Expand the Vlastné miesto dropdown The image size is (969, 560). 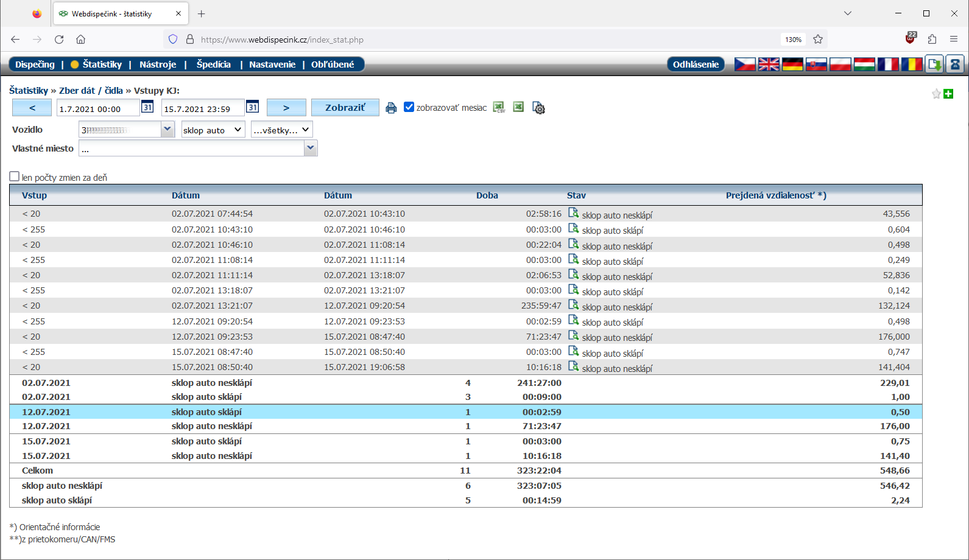311,148
